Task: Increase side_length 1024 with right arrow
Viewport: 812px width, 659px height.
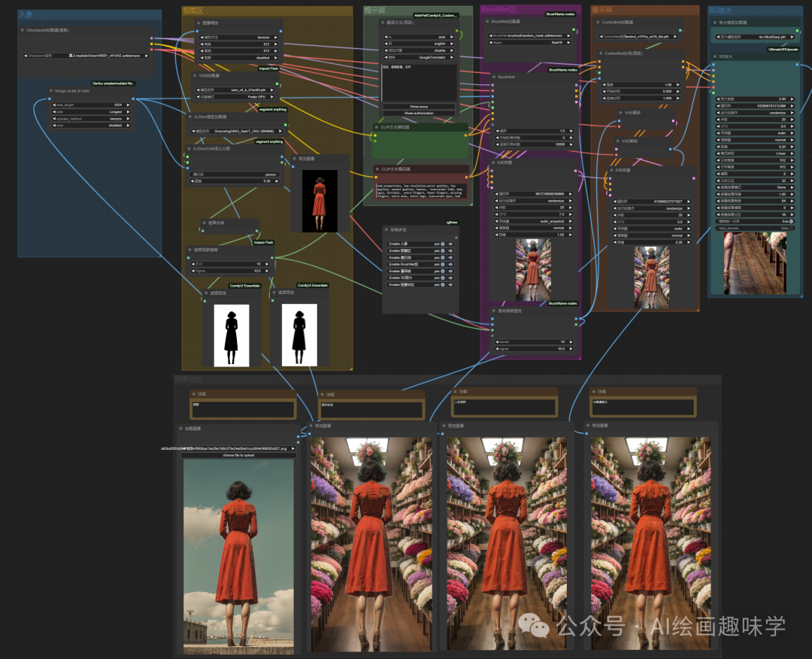Action: pyautogui.click(x=129, y=105)
